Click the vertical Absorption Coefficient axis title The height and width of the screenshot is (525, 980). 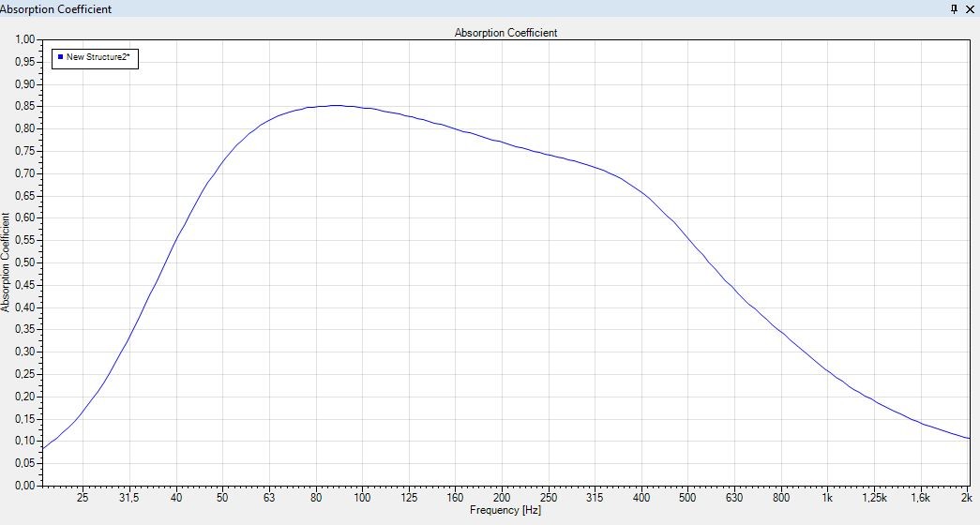point(7,262)
